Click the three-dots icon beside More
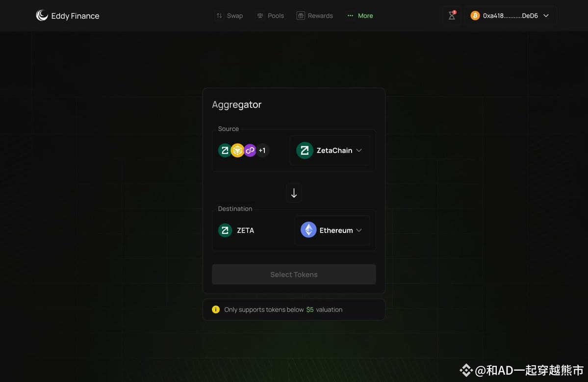 click(350, 16)
